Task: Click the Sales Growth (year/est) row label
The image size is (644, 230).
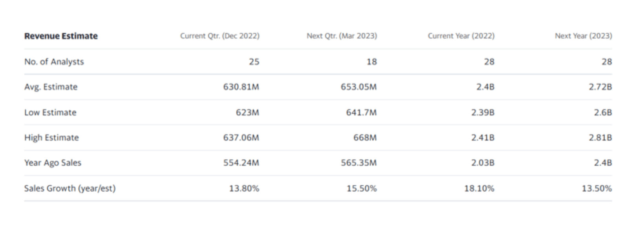Action: (70, 188)
